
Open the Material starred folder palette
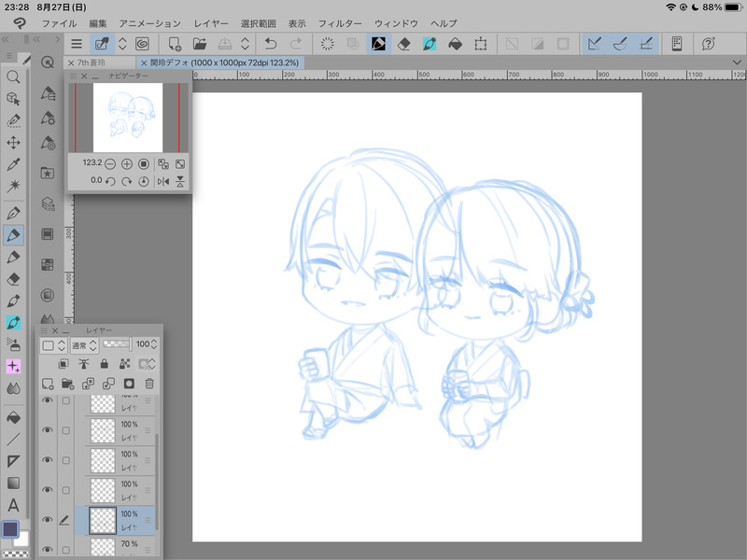click(x=48, y=173)
